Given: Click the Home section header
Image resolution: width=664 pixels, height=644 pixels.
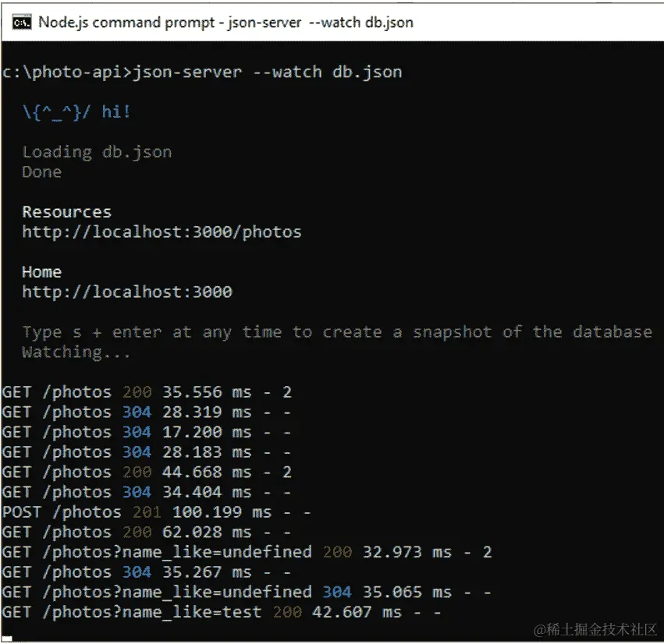Looking at the screenshot, I should point(41,272).
